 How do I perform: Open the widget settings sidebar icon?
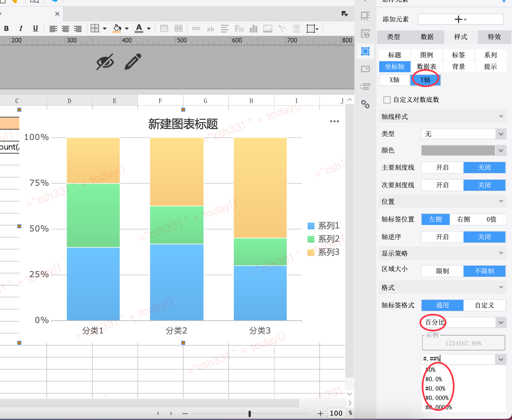click(365, 69)
